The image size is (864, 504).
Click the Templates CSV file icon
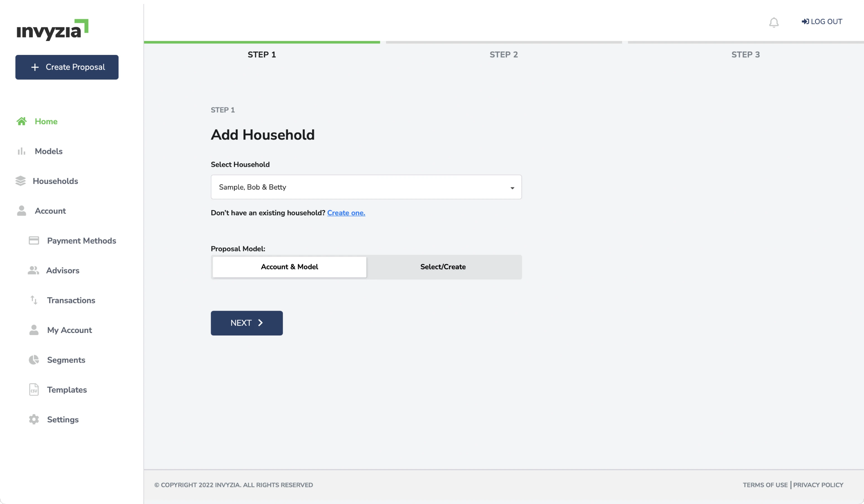click(33, 389)
